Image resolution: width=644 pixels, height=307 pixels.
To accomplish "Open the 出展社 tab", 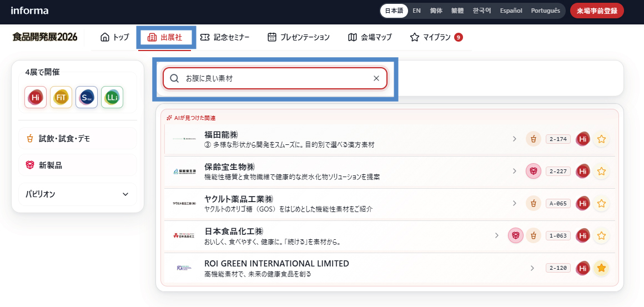I will click(x=165, y=37).
